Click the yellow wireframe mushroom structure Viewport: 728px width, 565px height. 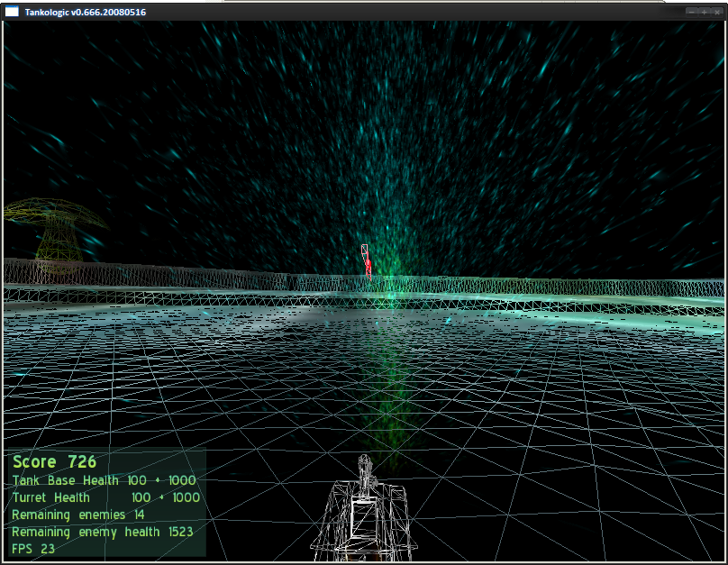click(x=55, y=236)
